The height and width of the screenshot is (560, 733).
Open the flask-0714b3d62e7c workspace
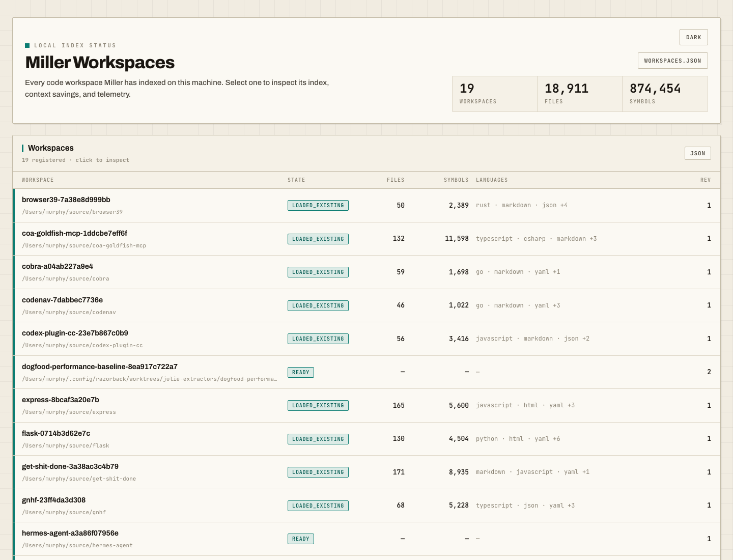pos(366,439)
